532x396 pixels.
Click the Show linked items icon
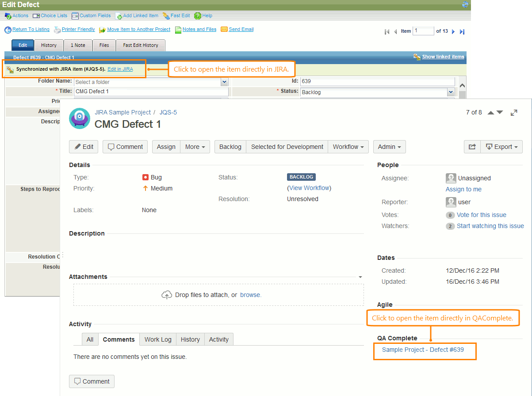point(417,57)
